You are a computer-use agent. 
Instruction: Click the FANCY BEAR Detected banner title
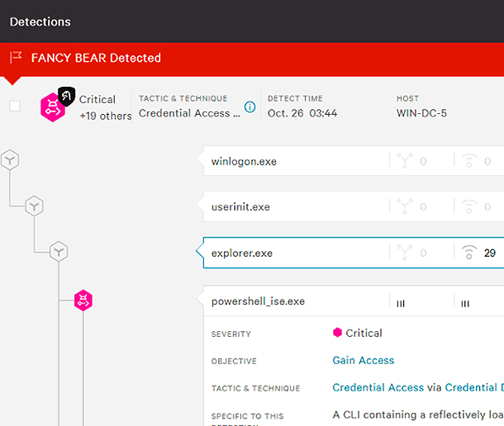[96, 58]
